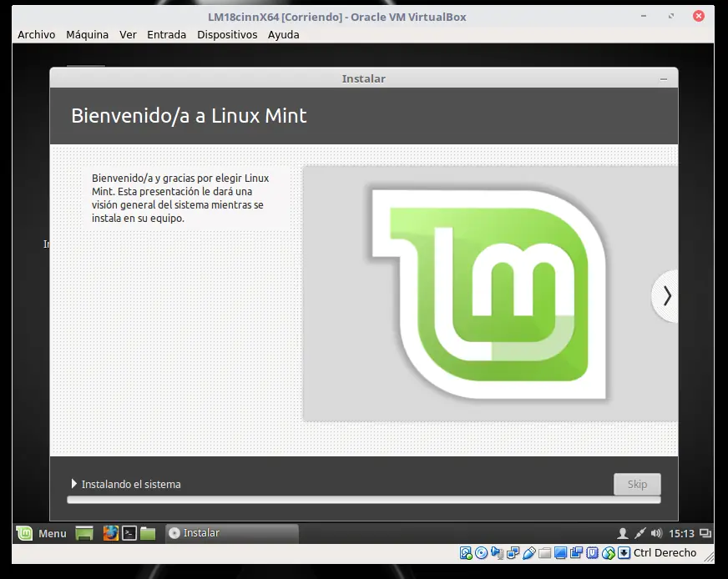Viewport: 728px width, 579px height.
Task: Open the Entrada menu
Action: (166, 35)
